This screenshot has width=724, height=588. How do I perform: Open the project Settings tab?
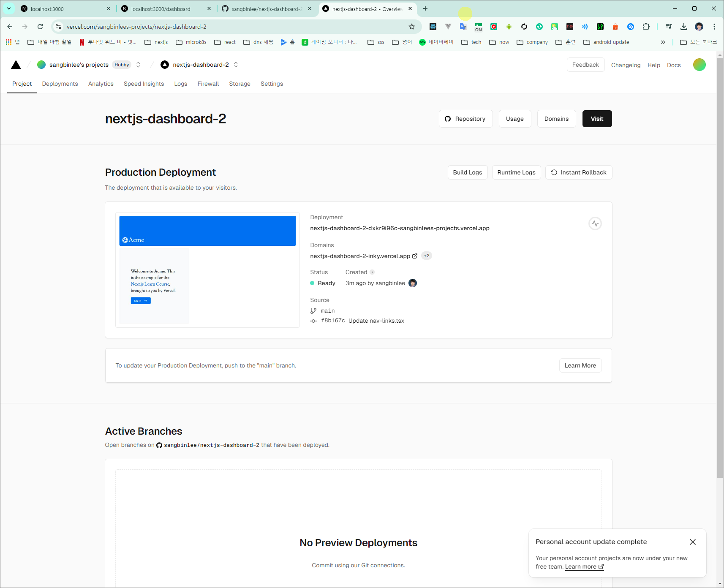(272, 84)
